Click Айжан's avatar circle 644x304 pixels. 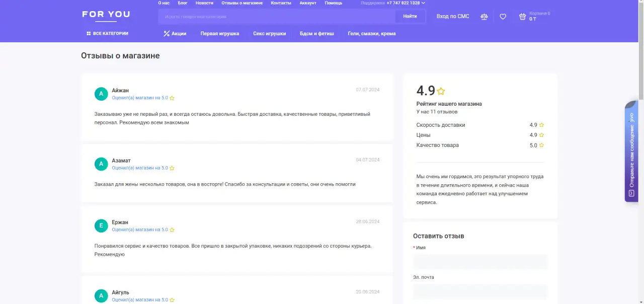(101, 94)
